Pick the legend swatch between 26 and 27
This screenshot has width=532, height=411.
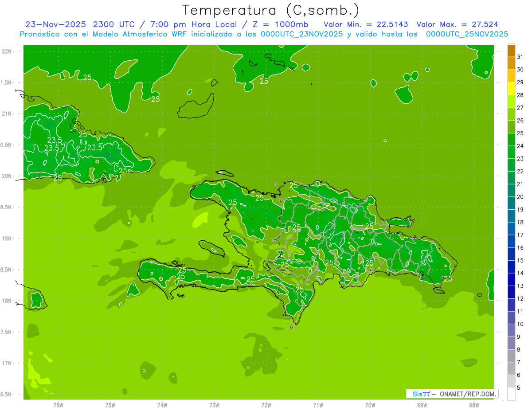(x=511, y=114)
